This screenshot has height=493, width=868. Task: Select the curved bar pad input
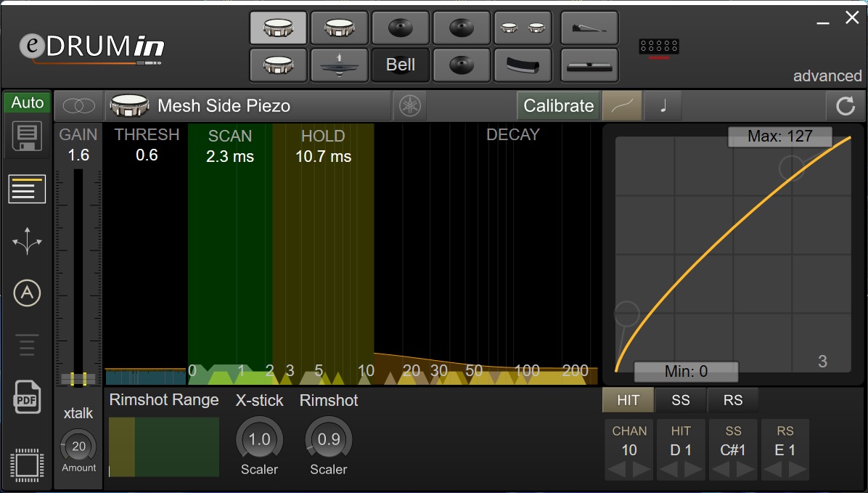tap(523, 65)
